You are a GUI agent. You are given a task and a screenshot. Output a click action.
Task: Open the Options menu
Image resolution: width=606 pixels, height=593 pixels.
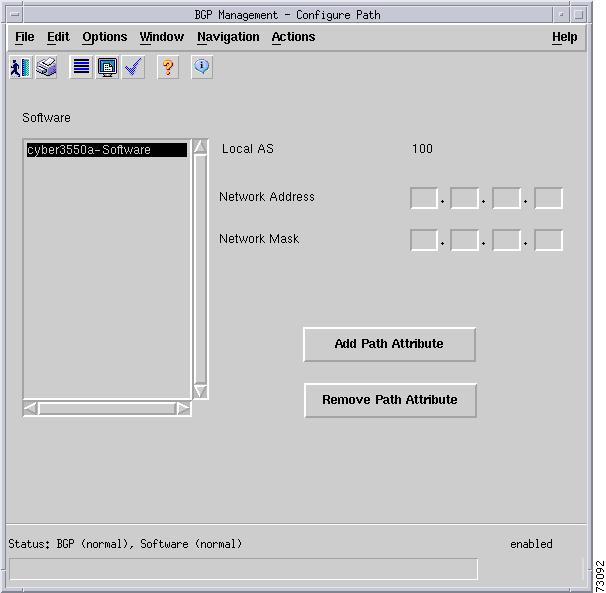[105, 37]
